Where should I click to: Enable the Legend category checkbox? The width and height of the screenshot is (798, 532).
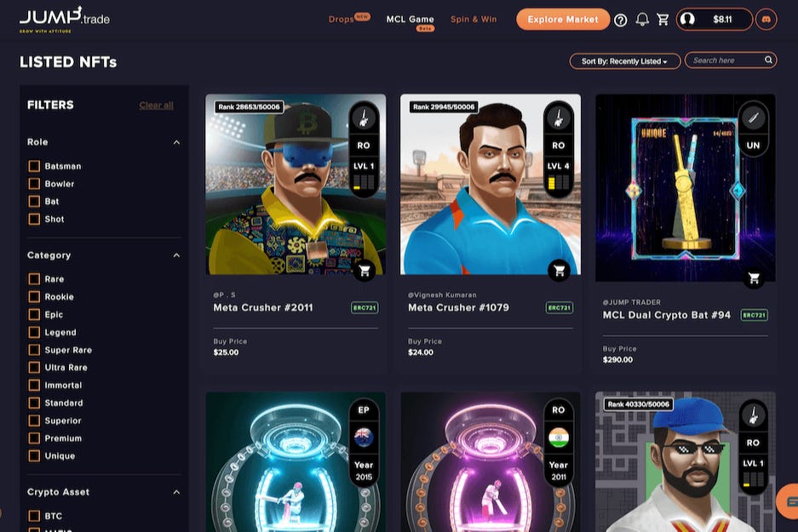pyautogui.click(x=34, y=332)
